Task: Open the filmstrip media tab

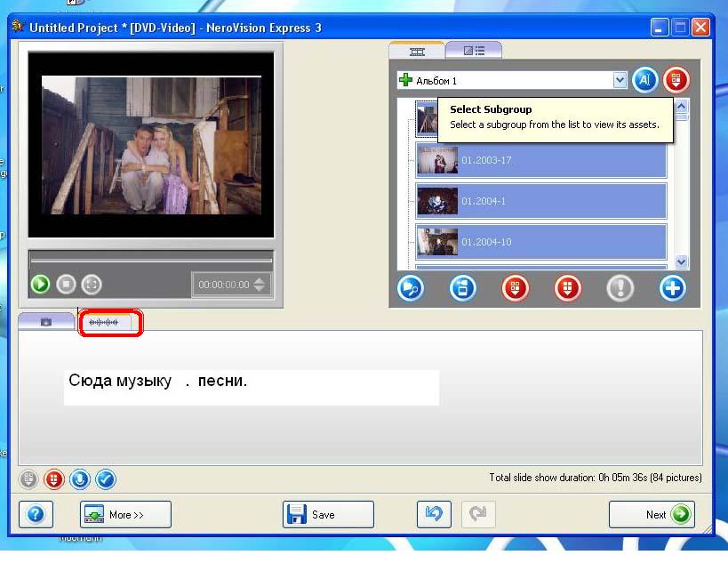Action: tap(417, 51)
